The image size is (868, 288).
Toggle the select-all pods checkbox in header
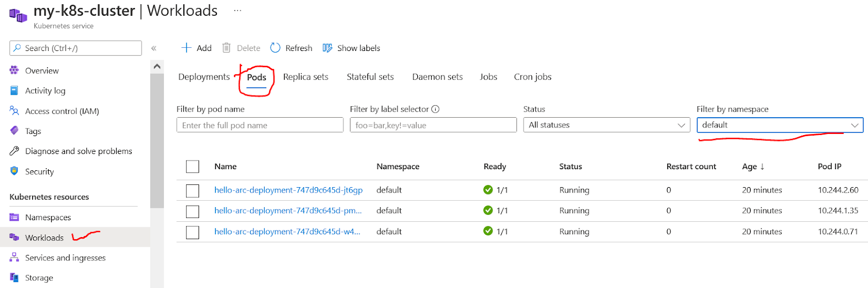pyautogui.click(x=193, y=167)
